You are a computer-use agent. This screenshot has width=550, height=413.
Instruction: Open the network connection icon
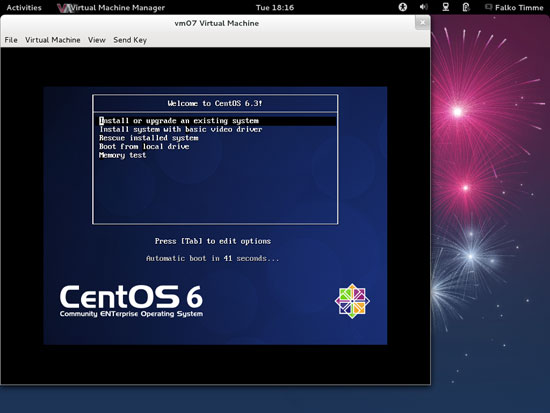coord(445,7)
